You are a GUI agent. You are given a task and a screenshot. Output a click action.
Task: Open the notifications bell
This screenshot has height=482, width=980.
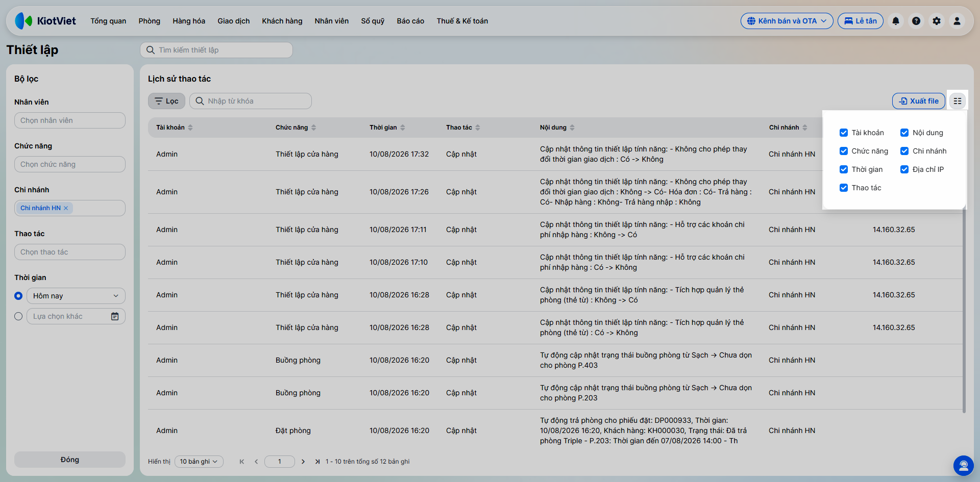pos(896,21)
